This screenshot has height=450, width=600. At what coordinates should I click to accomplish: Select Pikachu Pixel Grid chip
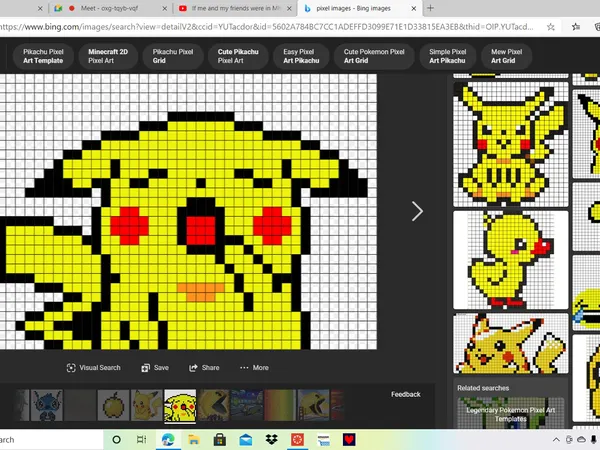(x=173, y=56)
